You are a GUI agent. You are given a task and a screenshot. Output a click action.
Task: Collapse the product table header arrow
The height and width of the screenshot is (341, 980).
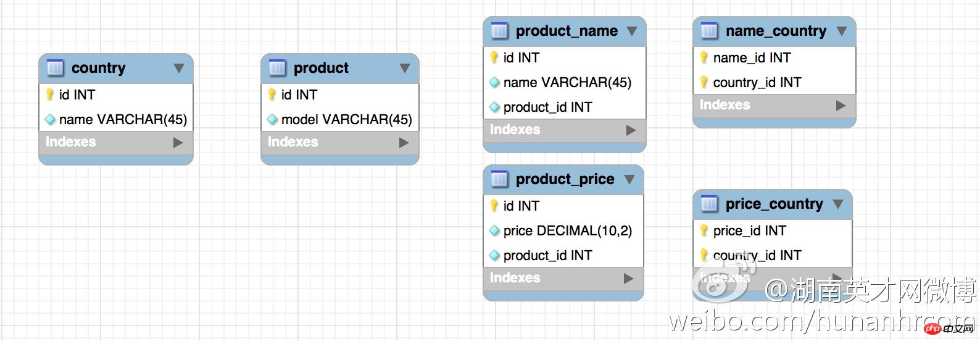[405, 68]
